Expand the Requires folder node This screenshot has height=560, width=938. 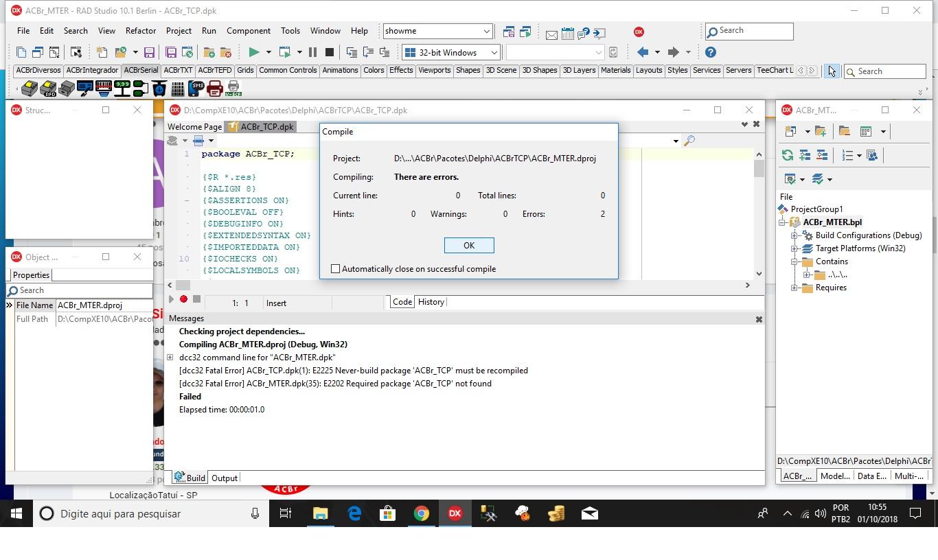point(794,288)
